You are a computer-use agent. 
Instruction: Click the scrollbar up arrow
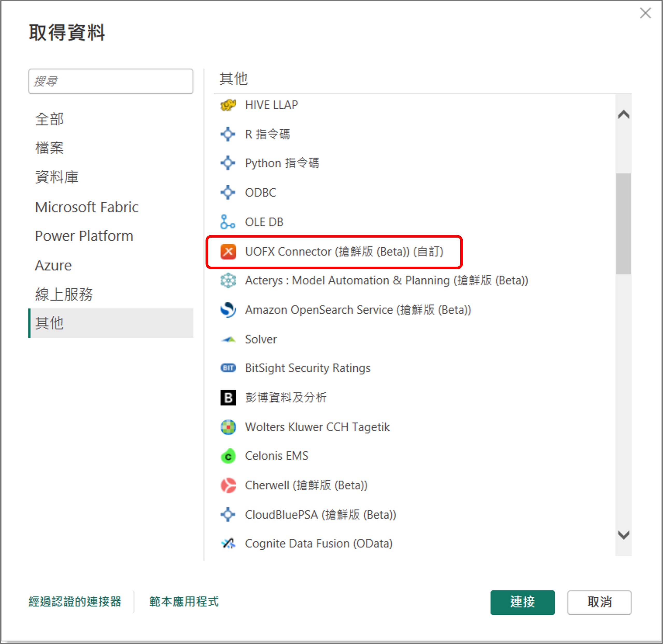[623, 115]
